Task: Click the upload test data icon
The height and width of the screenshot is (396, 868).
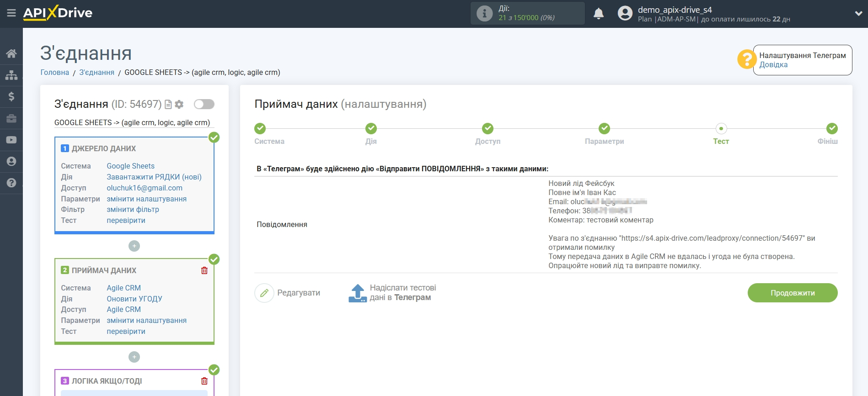Action: click(358, 293)
